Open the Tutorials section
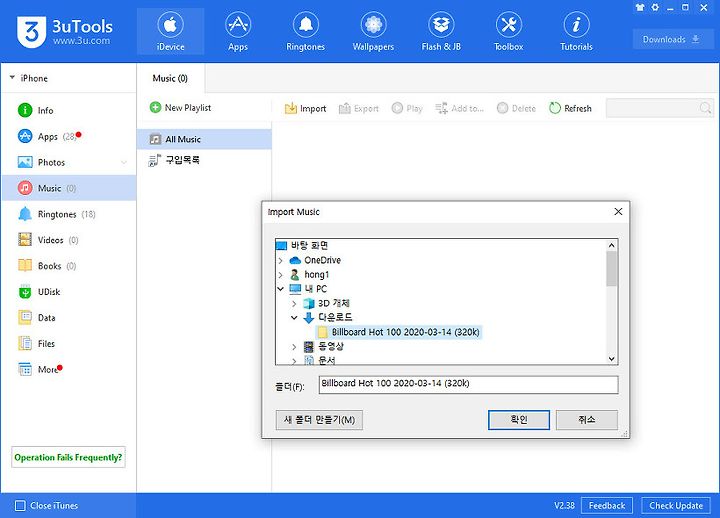The image size is (720, 518). (576, 31)
